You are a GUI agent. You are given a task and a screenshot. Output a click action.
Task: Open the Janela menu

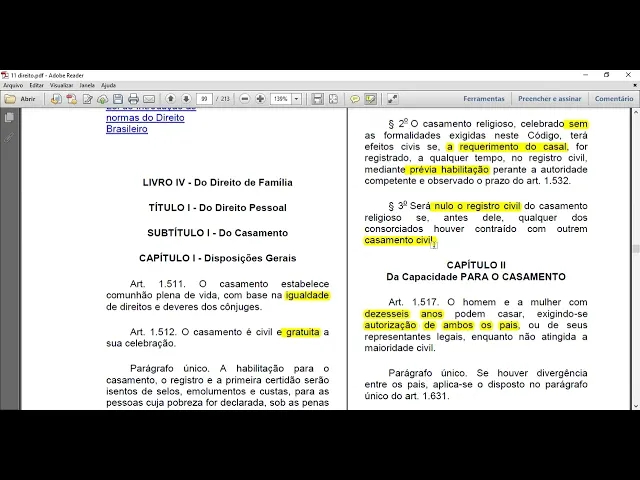coord(87,85)
